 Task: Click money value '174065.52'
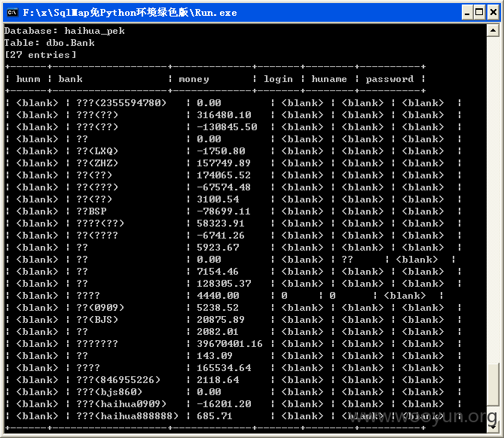[224, 175]
